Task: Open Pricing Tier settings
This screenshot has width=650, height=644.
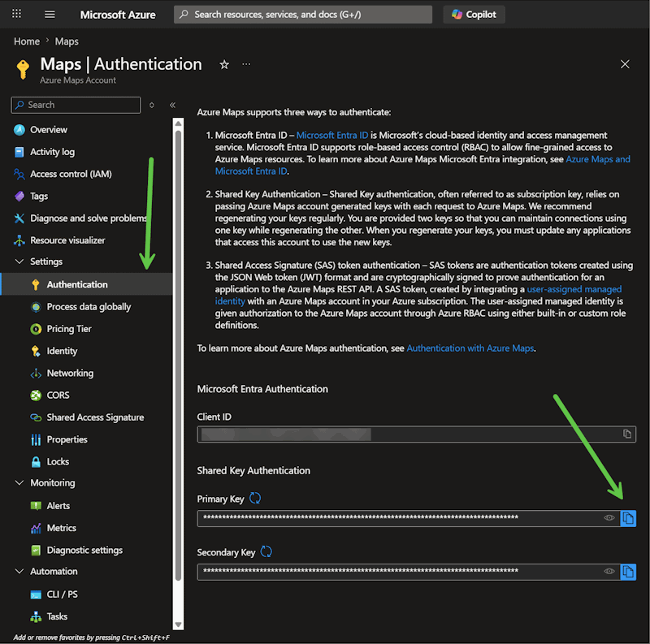Action: pyautogui.click(x=69, y=329)
